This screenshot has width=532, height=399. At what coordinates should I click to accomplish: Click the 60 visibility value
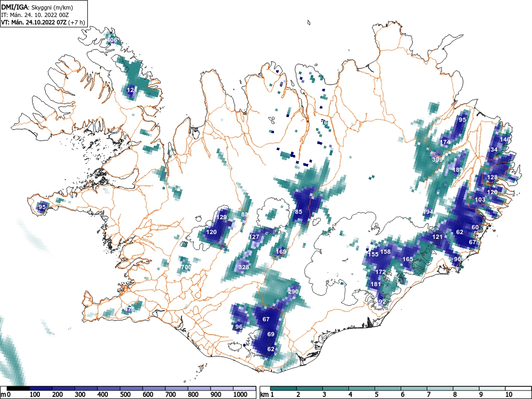tap(475, 227)
